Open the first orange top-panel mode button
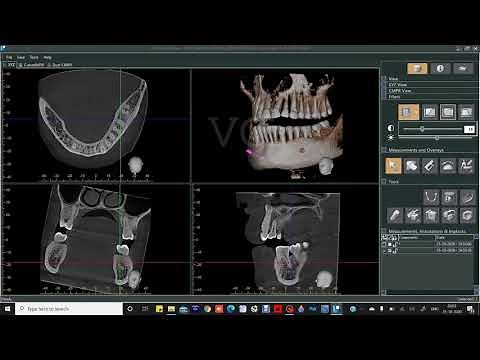Viewport: 480px width, 360px height. (x=417, y=68)
